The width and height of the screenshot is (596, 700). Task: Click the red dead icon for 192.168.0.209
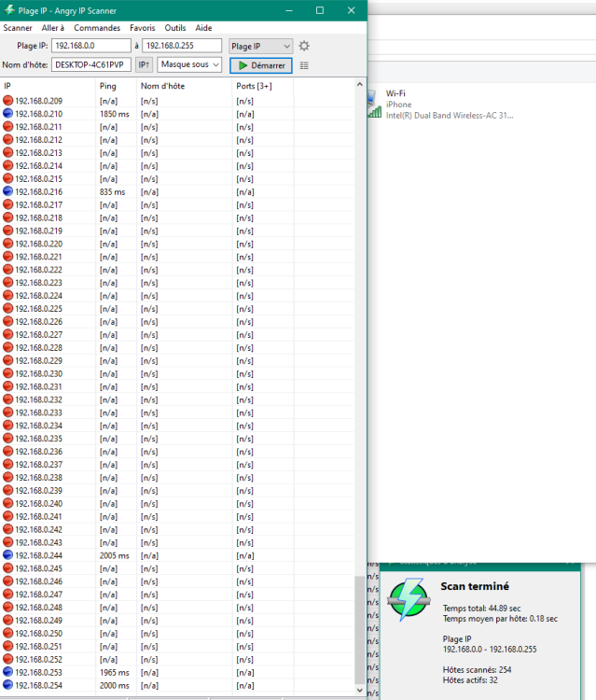tap(7, 101)
